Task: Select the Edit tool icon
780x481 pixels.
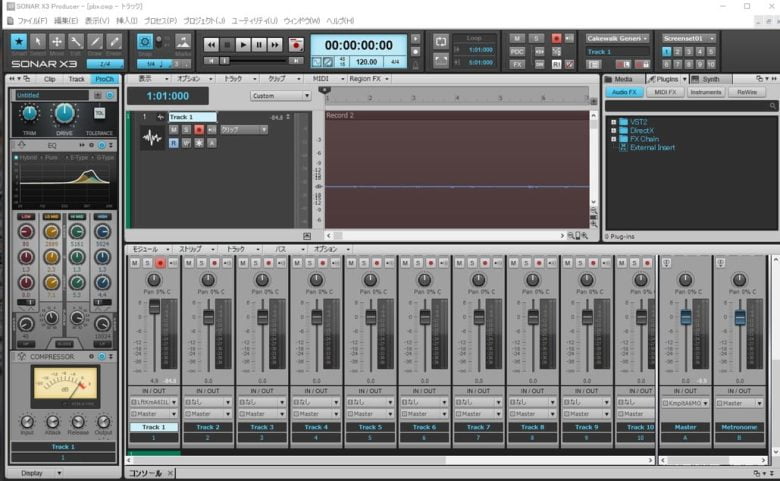Action: [76, 42]
